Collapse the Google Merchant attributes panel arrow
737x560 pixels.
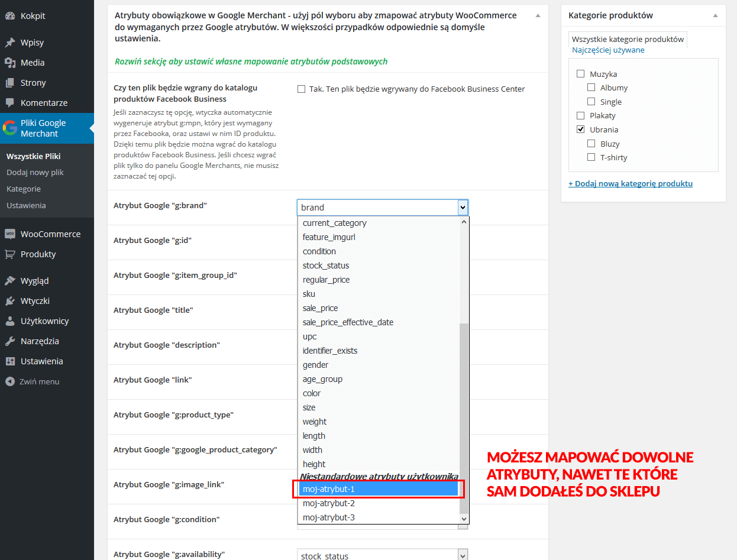coord(536,15)
